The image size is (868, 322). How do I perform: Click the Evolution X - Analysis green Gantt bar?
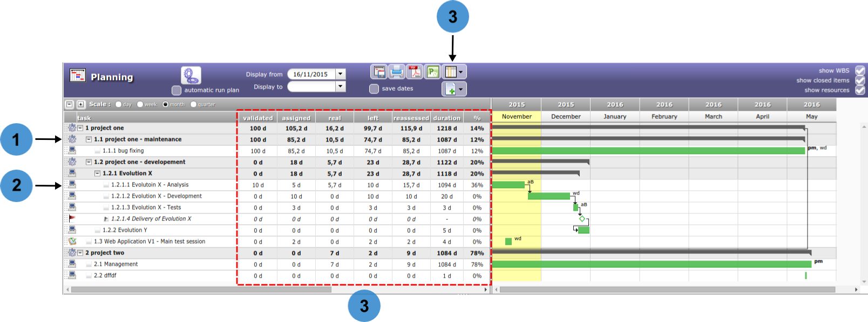(508, 185)
